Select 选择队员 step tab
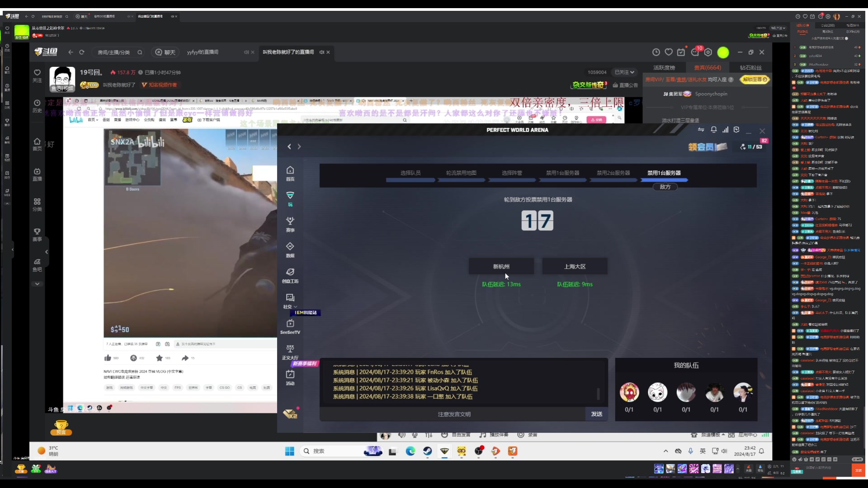 (410, 173)
